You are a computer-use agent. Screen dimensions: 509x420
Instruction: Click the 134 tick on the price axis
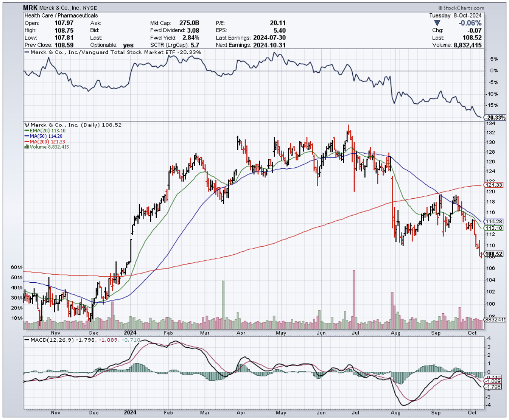[490, 124]
